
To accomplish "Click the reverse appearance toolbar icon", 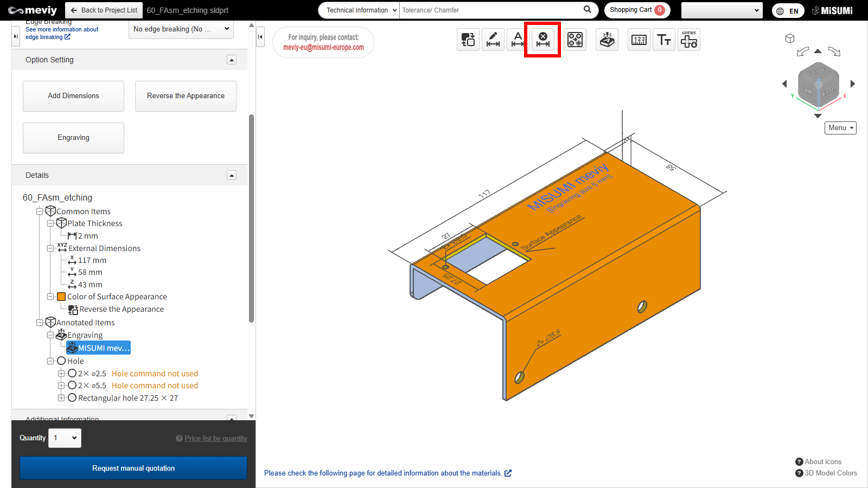I will 468,40.
